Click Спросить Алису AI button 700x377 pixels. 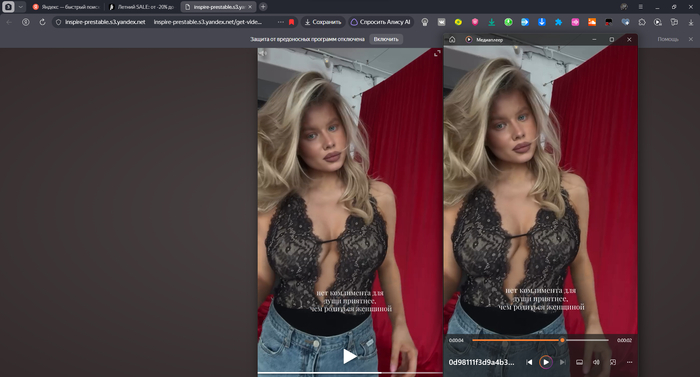[380, 22]
